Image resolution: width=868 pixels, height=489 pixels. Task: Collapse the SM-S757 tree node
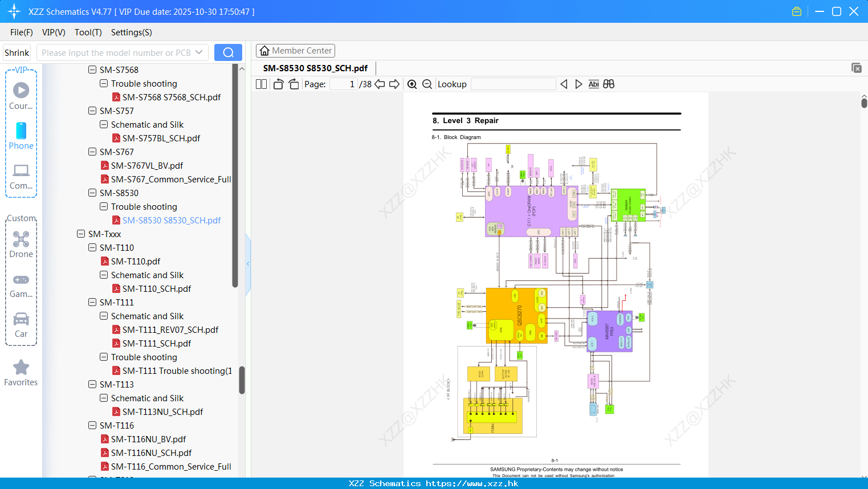[x=92, y=111]
